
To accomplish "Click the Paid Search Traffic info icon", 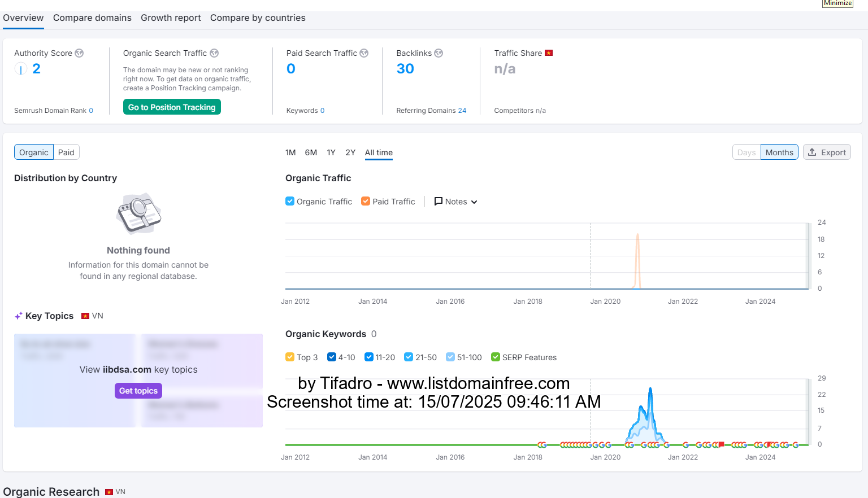I will 364,53.
